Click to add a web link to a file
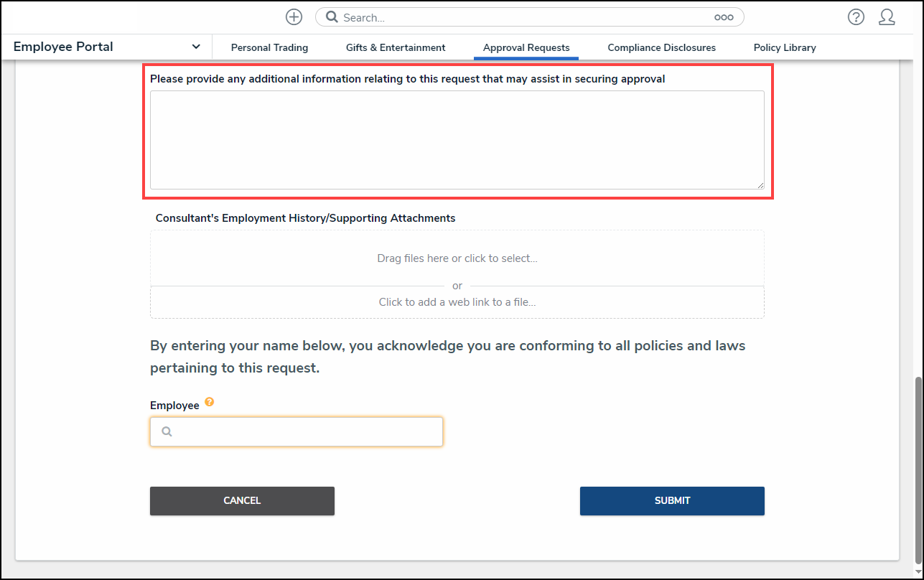Screen dimensions: 924x580 (x=457, y=302)
